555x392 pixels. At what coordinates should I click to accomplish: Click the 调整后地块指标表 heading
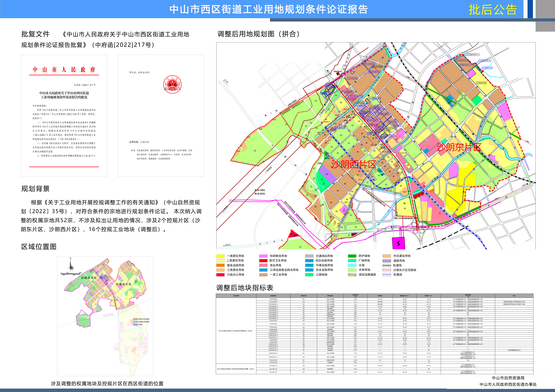245,288
